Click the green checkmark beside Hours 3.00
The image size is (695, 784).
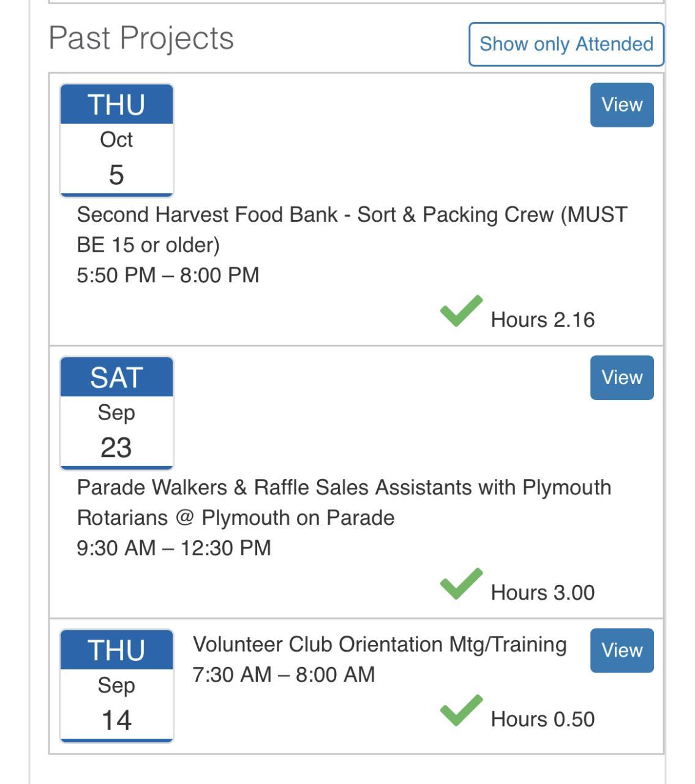(x=461, y=583)
